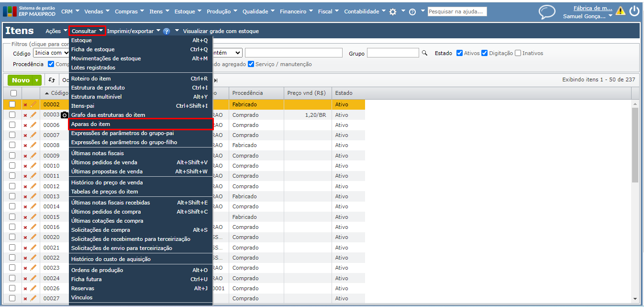Select Aparas do item menu entry
The image size is (644, 307).
(91, 124)
